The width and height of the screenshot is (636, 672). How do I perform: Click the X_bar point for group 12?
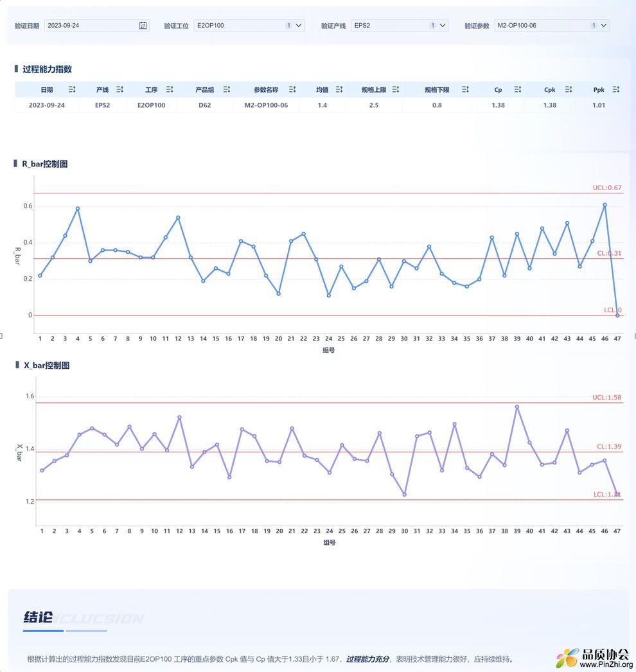coord(179,418)
